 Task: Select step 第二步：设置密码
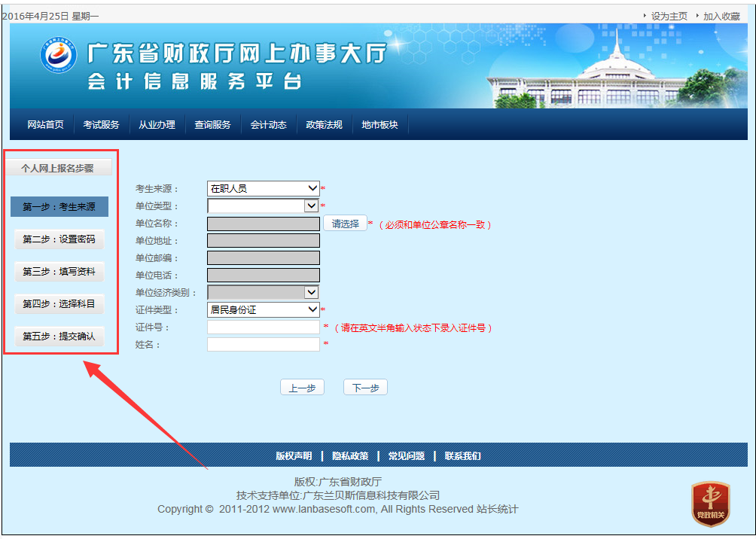59,239
